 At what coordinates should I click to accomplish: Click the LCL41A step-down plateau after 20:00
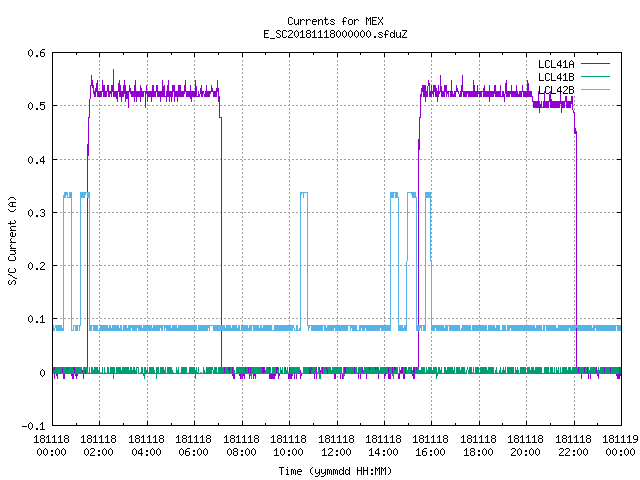[553, 104]
